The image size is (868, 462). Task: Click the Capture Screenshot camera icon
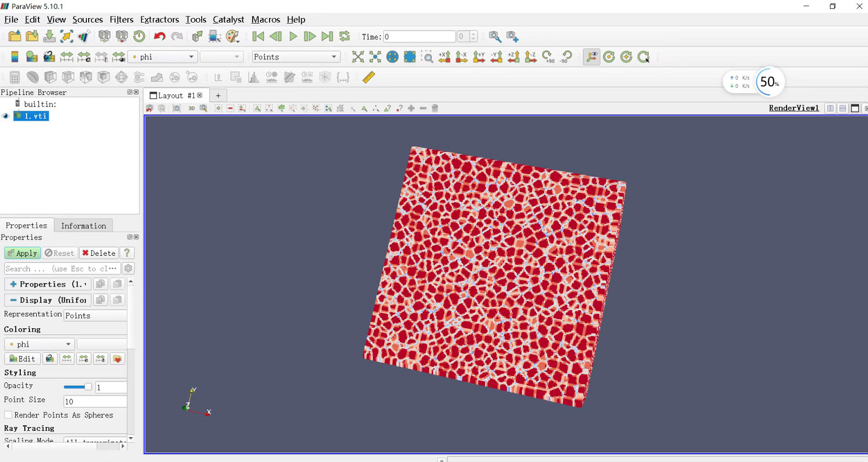pos(176,108)
